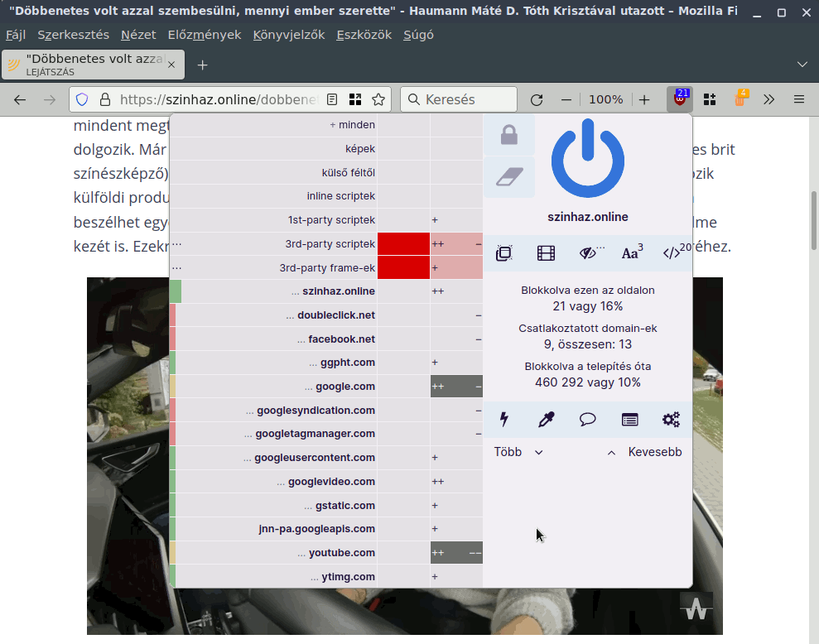819x644 pixels.
Task: Open the Nézet menu
Action: [x=138, y=35]
